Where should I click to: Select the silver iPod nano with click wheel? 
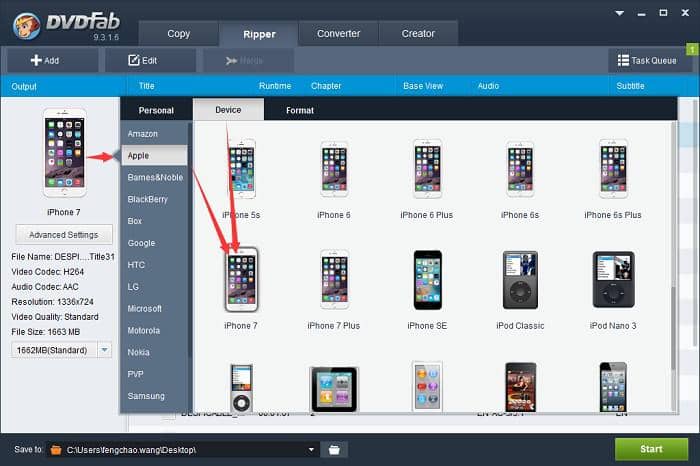pyautogui.click(x=241, y=387)
